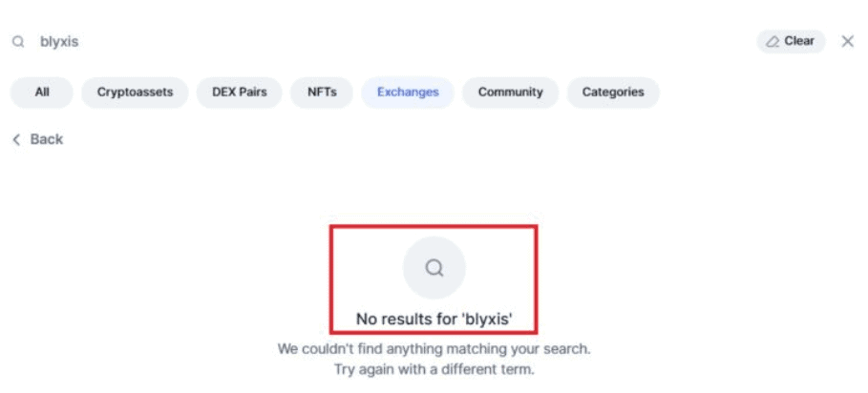Go back using the Back link
868x393 pixels.
[46, 139]
